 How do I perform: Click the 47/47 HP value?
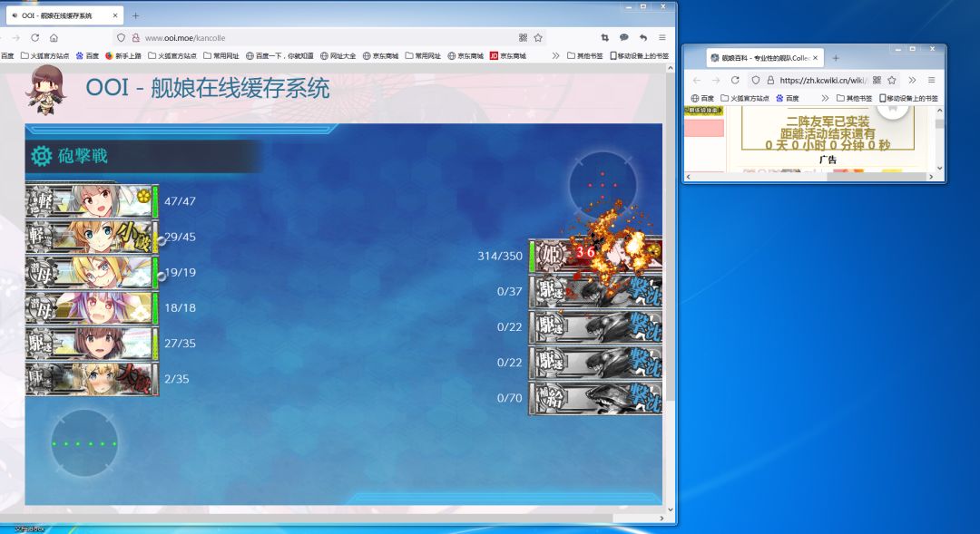tap(180, 201)
